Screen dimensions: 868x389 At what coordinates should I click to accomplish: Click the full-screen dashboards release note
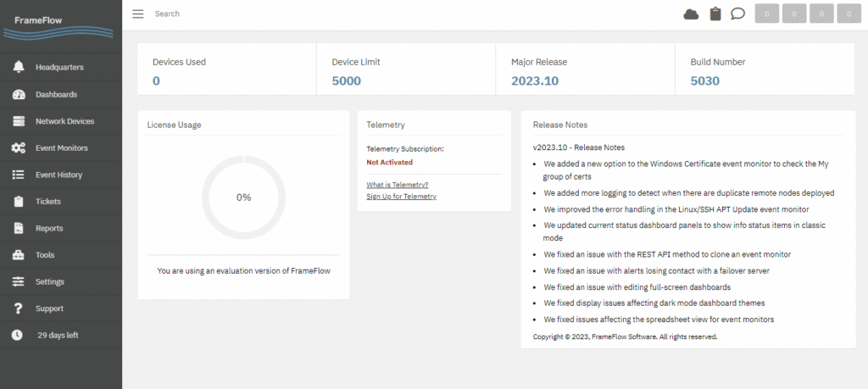pos(637,287)
